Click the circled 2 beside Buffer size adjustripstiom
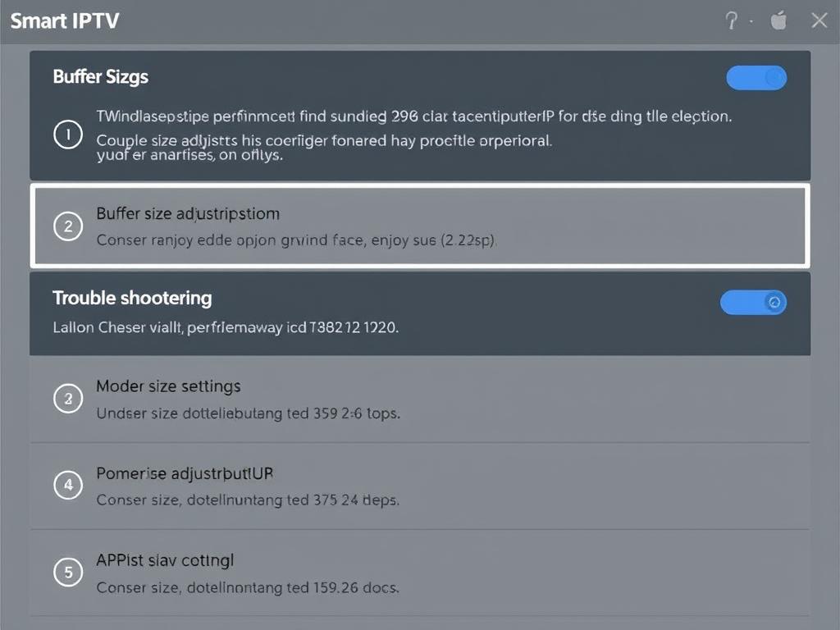840x630 pixels. click(x=68, y=226)
